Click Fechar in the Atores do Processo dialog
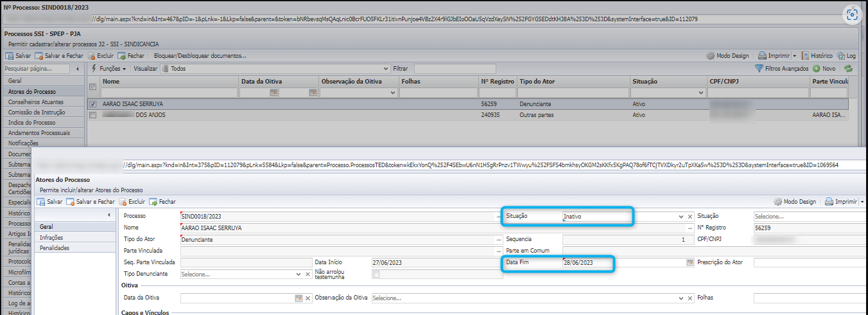Image resolution: width=868 pixels, height=315 pixels. tap(162, 202)
